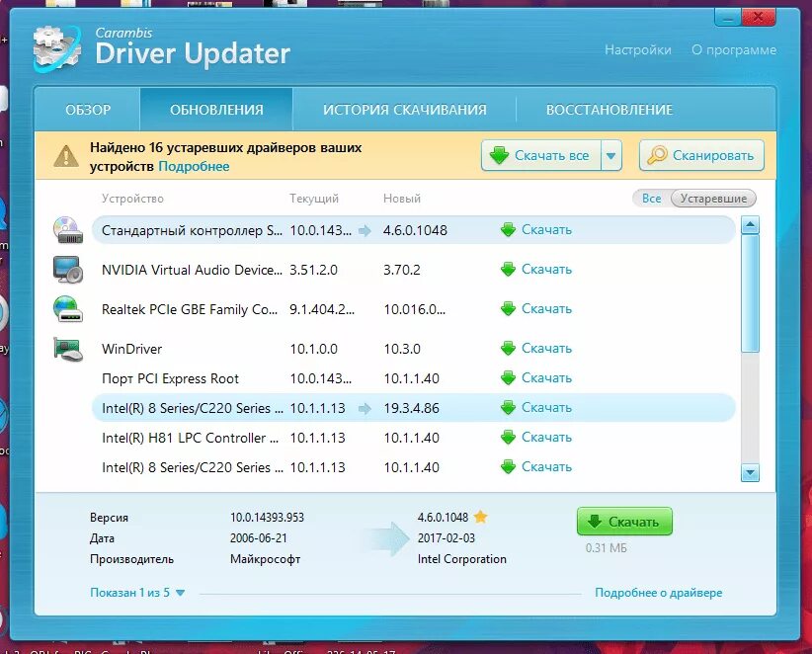Open the Подробнее о драйвере link

[658, 593]
